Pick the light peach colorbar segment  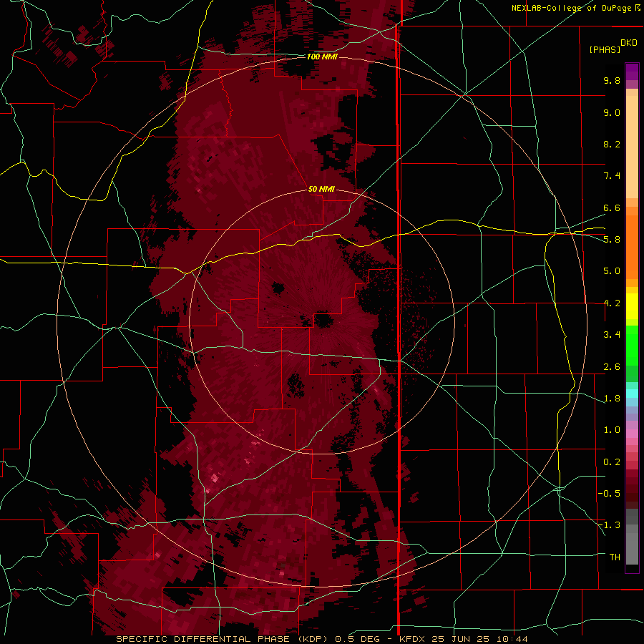tap(632, 147)
